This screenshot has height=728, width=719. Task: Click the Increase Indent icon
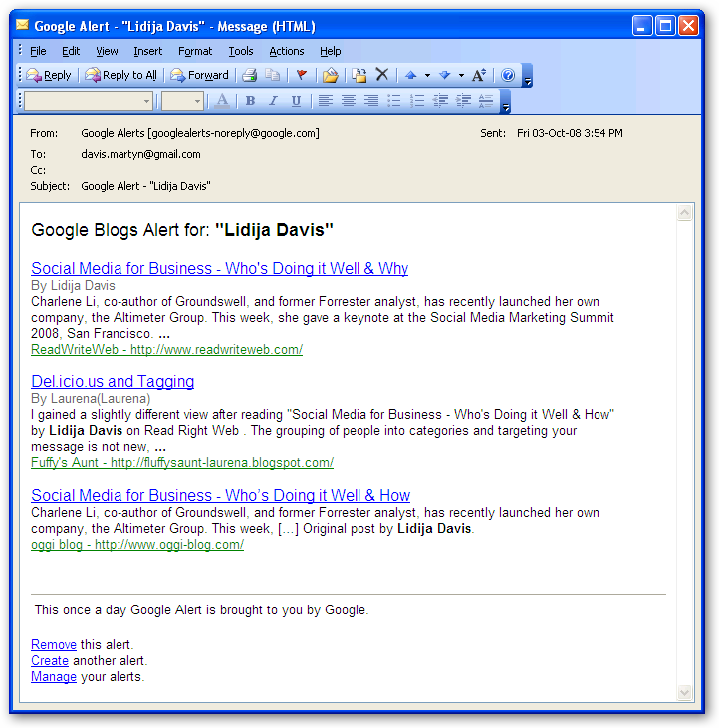coord(463,101)
